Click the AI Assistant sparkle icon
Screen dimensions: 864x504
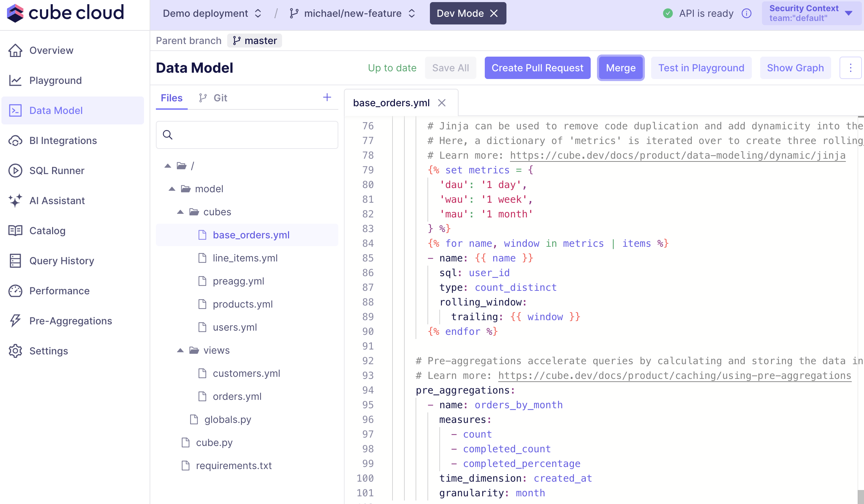15,201
